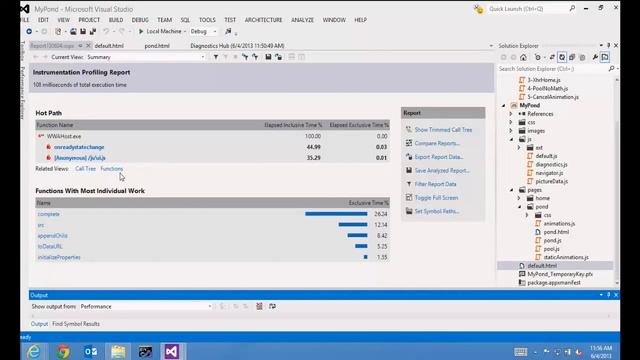Viewport: 640px width, 360px height.
Task: Open the Call Tree related view
Action: click(85, 169)
